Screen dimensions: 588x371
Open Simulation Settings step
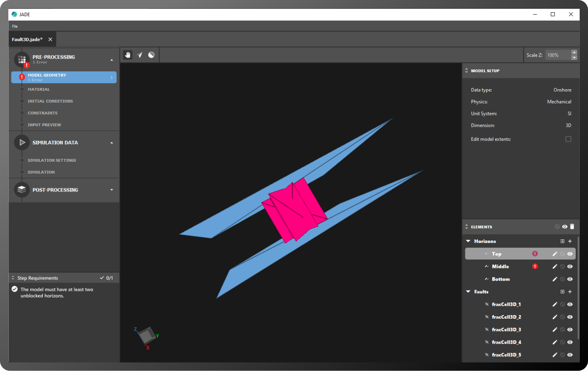click(52, 161)
